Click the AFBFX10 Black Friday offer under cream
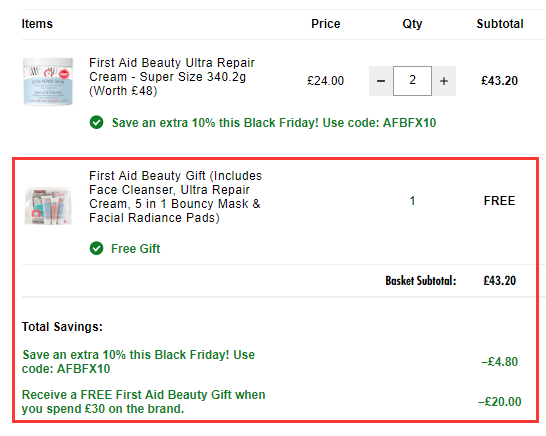 (274, 123)
